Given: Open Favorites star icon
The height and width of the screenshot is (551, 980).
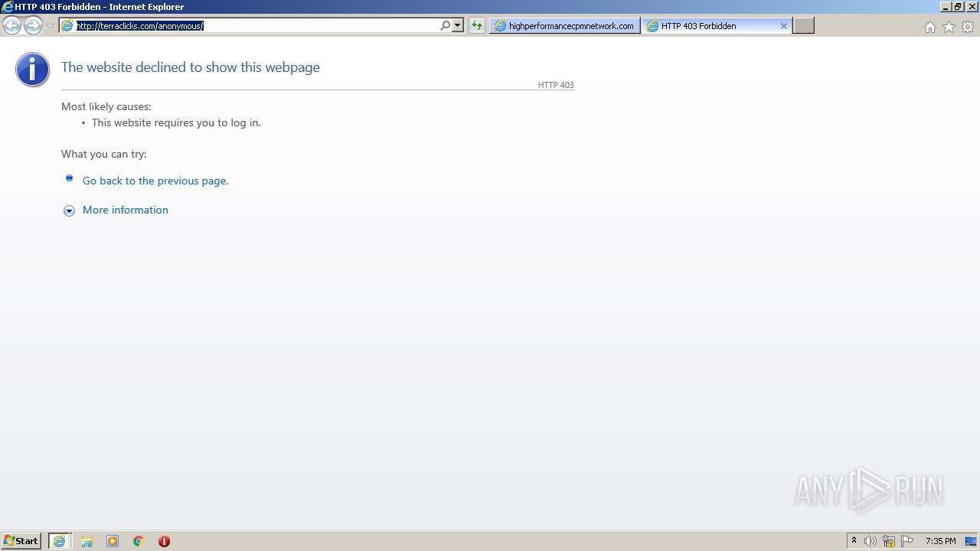Looking at the screenshot, I should tap(949, 27).
